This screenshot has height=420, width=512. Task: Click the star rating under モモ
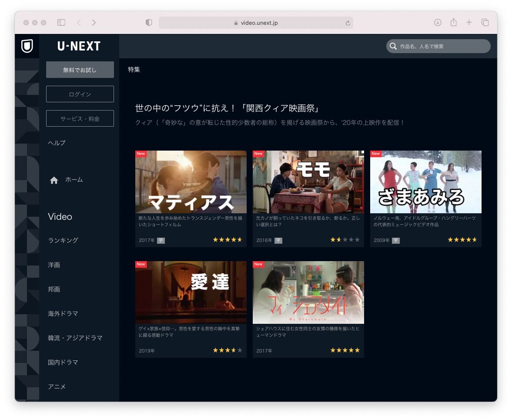[x=345, y=240]
